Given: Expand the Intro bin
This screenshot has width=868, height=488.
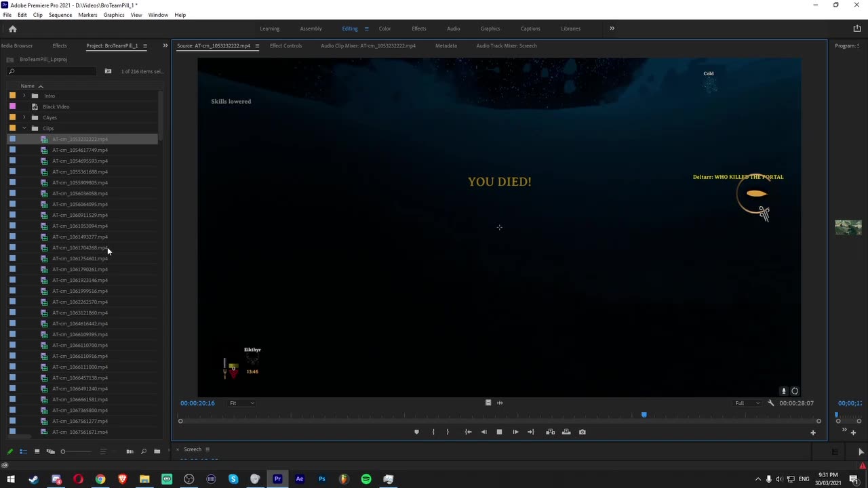Looking at the screenshot, I should [24, 96].
